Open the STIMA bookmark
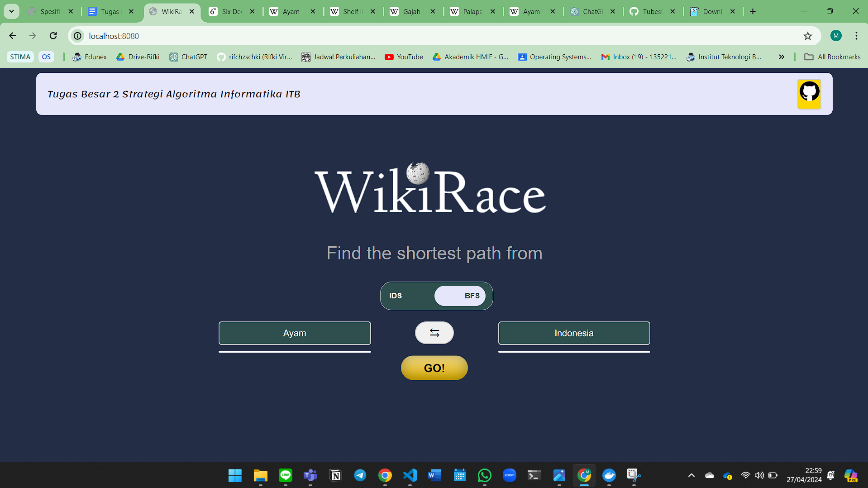Viewport: 868px width, 488px height. 20,57
